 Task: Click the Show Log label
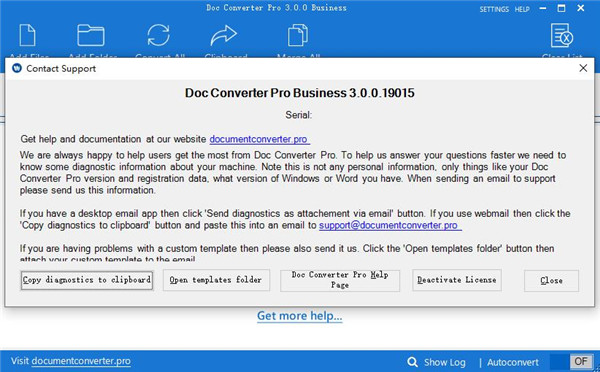445,362
